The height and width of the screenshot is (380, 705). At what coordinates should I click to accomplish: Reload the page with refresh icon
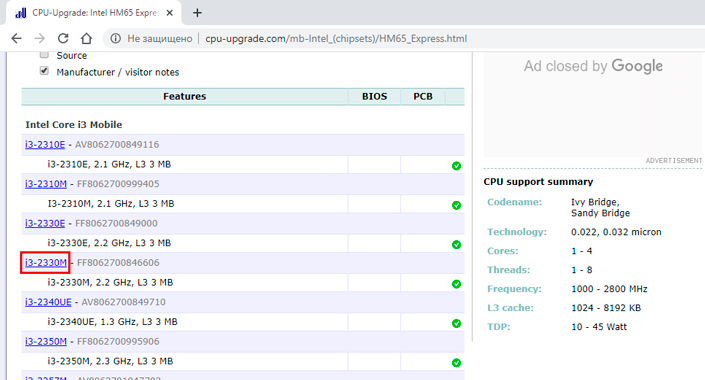[63, 39]
